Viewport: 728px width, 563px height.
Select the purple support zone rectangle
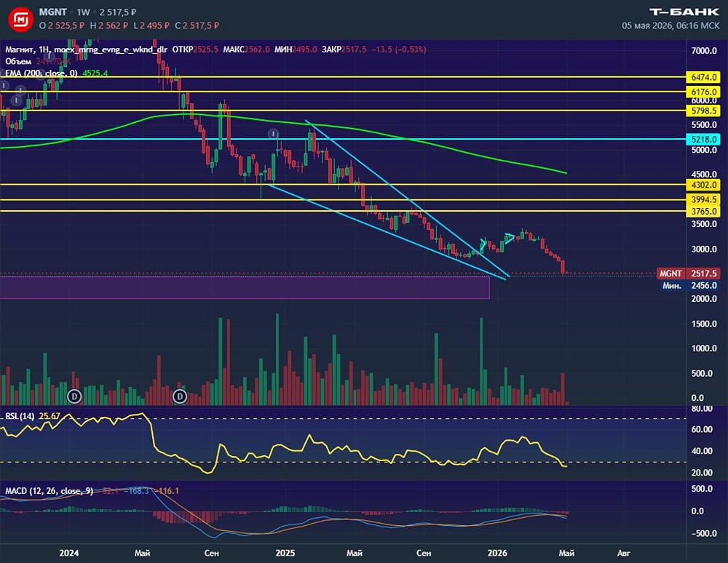pyautogui.click(x=245, y=287)
